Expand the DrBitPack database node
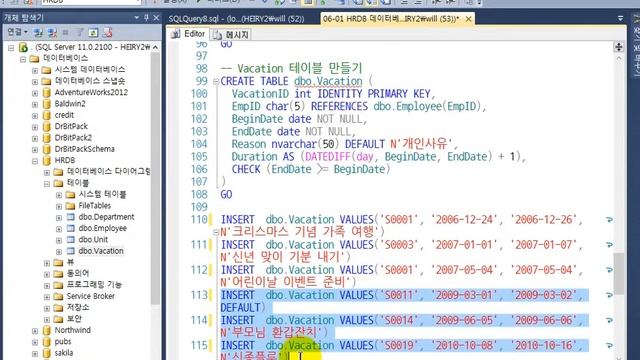Viewport: 640px width, 360px height. coord(35,127)
